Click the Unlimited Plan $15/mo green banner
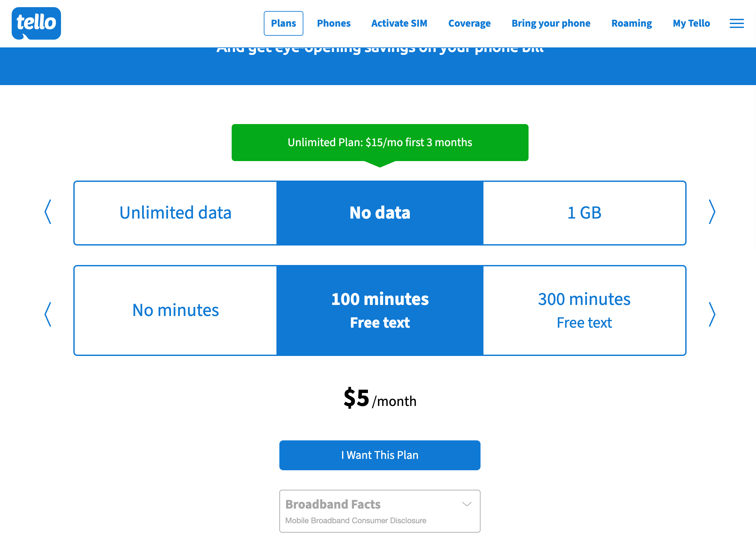This screenshot has width=756, height=543. 380,143
